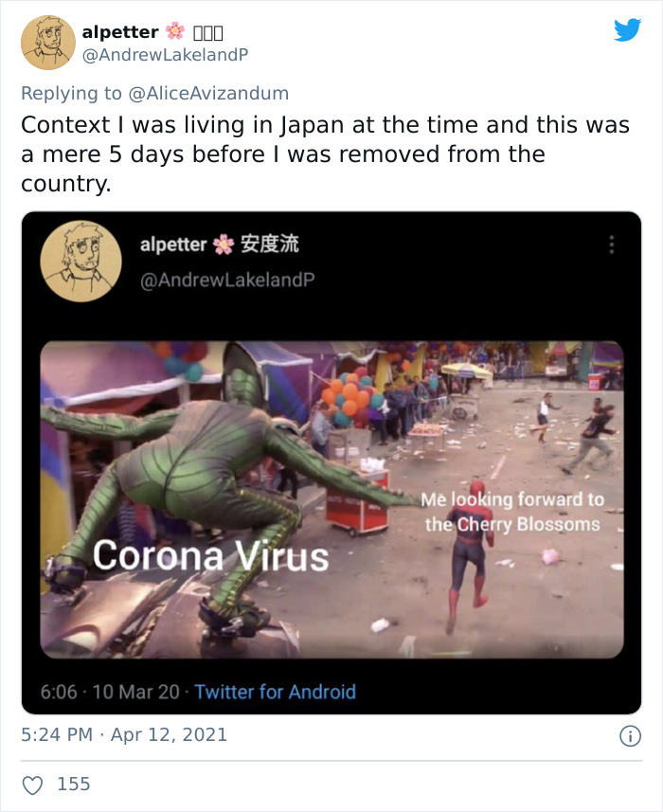Open the three-dot menu in embedded tweet
Screen dimensions: 663x812
point(611,244)
